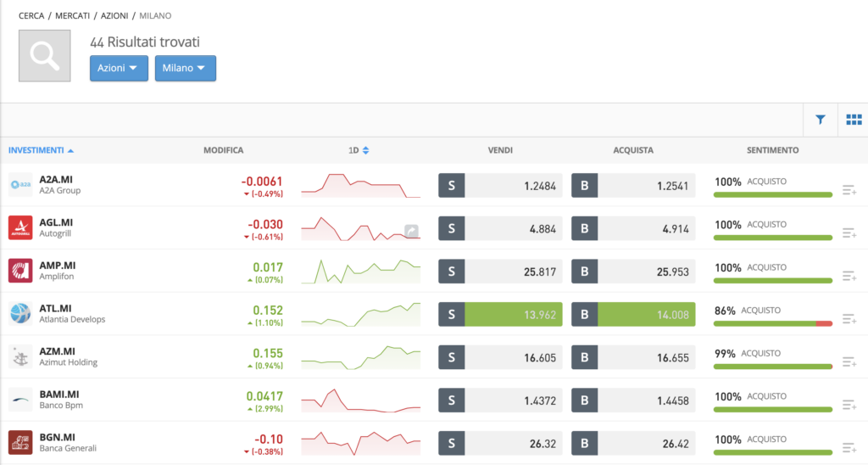The height and width of the screenshot is (465, 868).
Task: Sell Amplifon at 25.817
Action: coord(500,272)
